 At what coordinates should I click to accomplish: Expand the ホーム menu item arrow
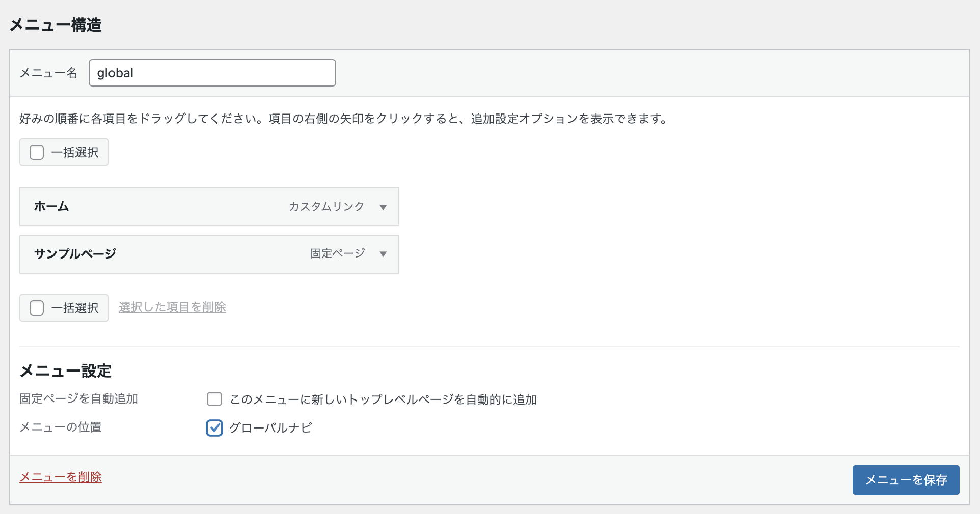point(383,207)
